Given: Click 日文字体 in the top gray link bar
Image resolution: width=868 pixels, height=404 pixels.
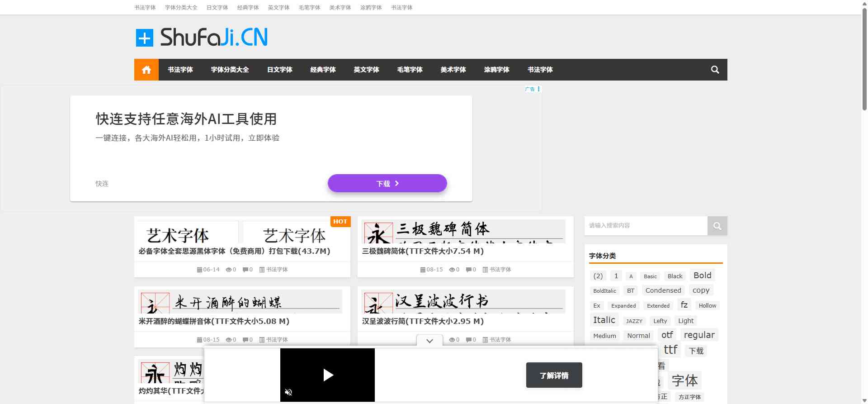Looking at the screenshot, I should 217,8.
